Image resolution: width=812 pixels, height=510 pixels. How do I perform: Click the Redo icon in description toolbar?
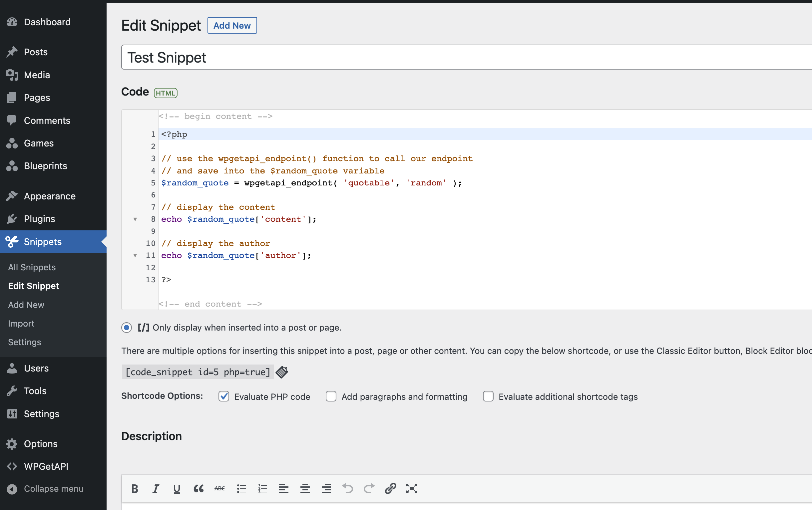(x=369, y=488)
